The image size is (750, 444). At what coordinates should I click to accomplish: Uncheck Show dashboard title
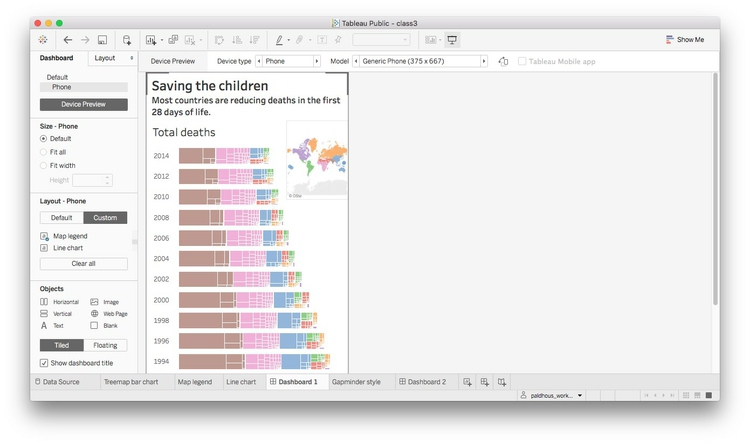point(44,362)
